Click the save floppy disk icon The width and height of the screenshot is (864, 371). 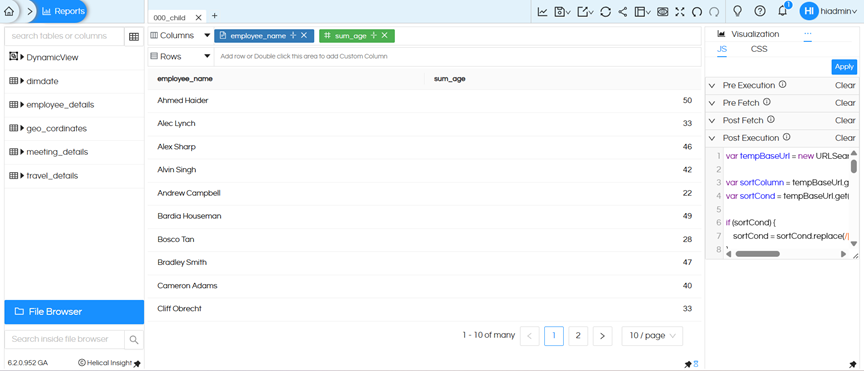(562, 12)
